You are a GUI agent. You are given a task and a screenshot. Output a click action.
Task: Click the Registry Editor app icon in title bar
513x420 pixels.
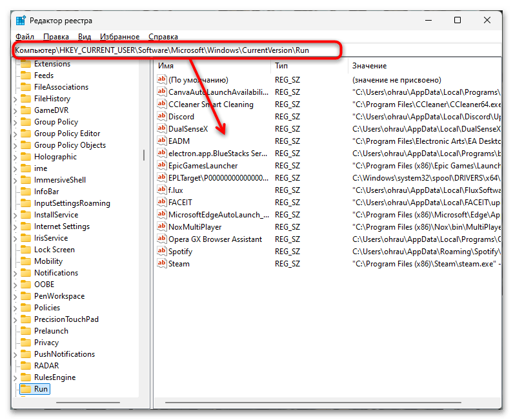(x=21, y=20)
